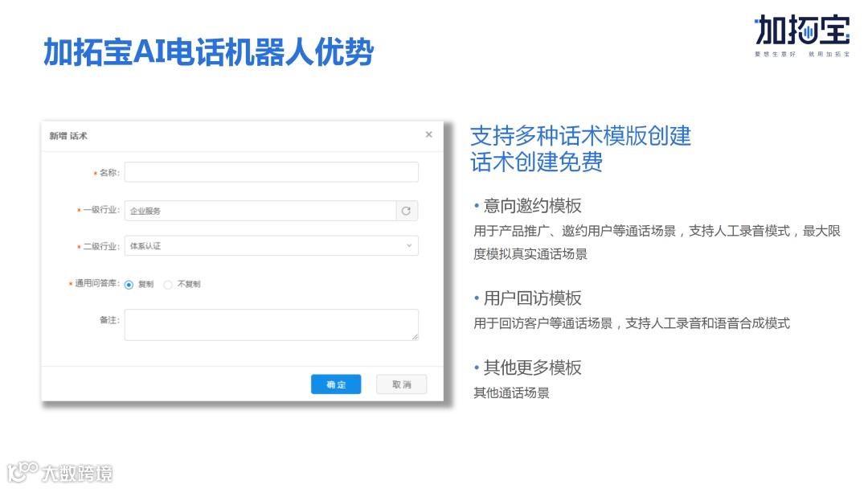868x489 pixels.
Task: Expand the 二级行业 chevron arrow
Action: click(409, 245)
